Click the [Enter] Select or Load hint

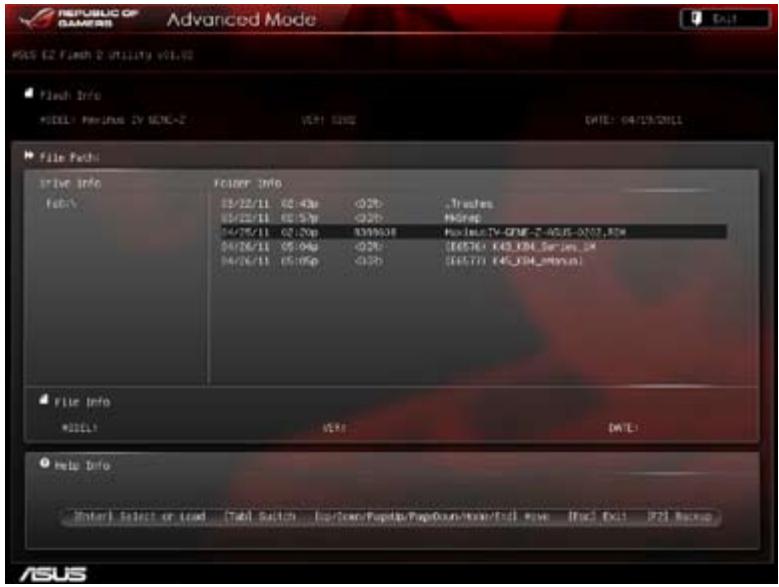pyautogui.click(x=140, y=516)
